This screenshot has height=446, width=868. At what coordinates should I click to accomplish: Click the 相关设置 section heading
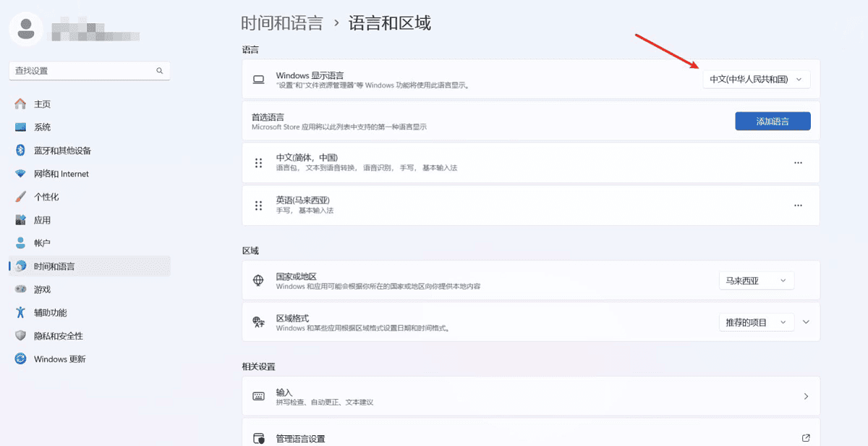pyautogui.click(x=258, y=366)
